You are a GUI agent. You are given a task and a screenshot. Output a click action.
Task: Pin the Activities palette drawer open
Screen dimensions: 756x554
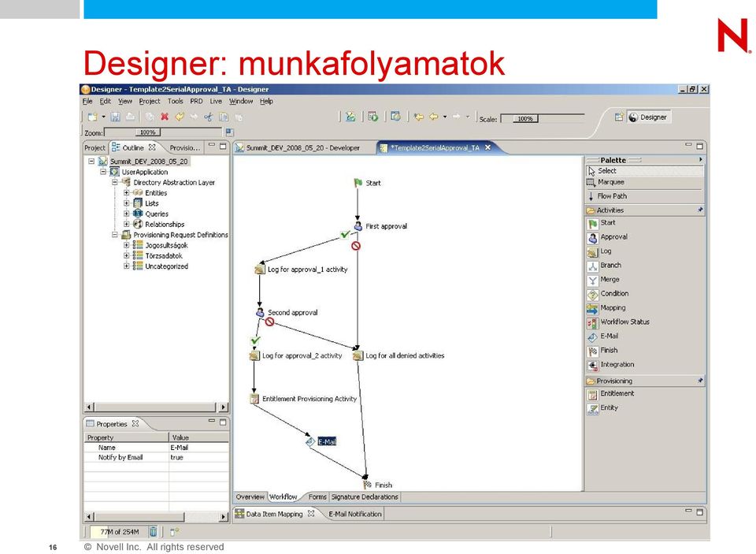[700, 210]
